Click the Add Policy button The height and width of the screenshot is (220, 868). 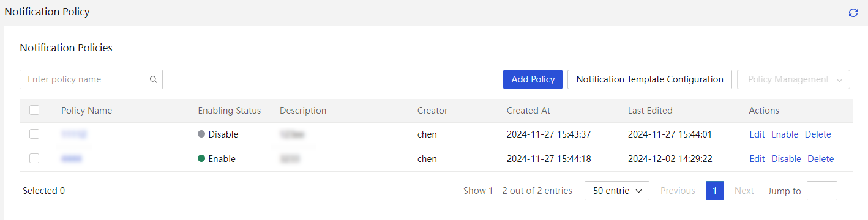[533, 79]
